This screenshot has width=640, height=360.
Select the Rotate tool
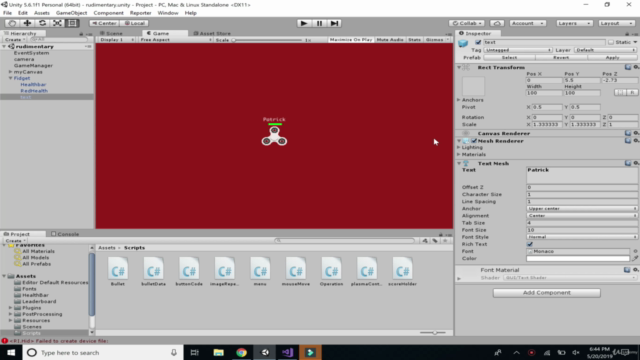pos(42,23)
